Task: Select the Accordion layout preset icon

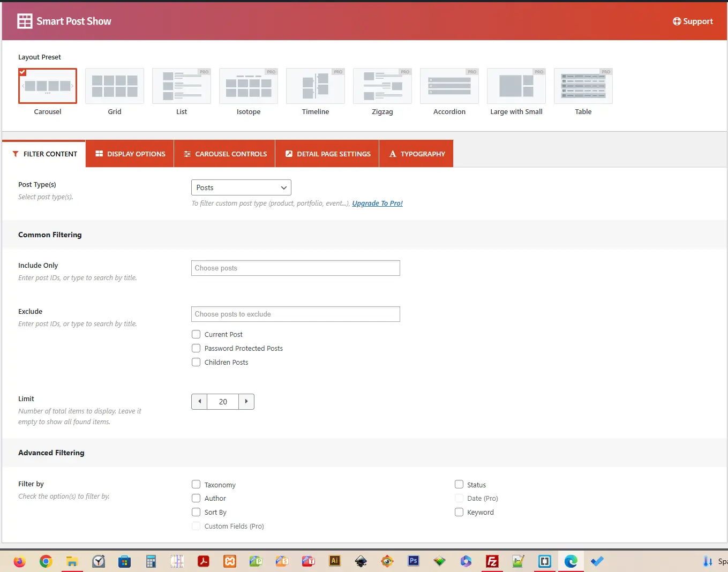Action: [x=449, y=86]
